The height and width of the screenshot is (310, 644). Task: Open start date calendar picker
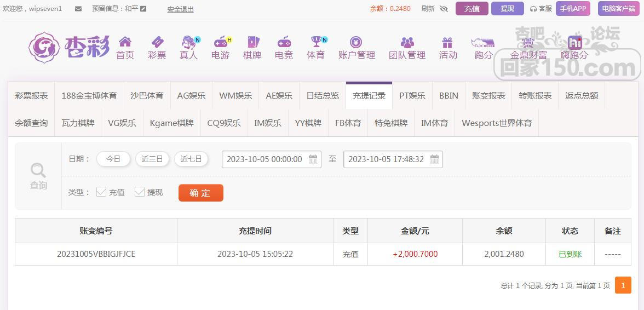tap(313, 159)
